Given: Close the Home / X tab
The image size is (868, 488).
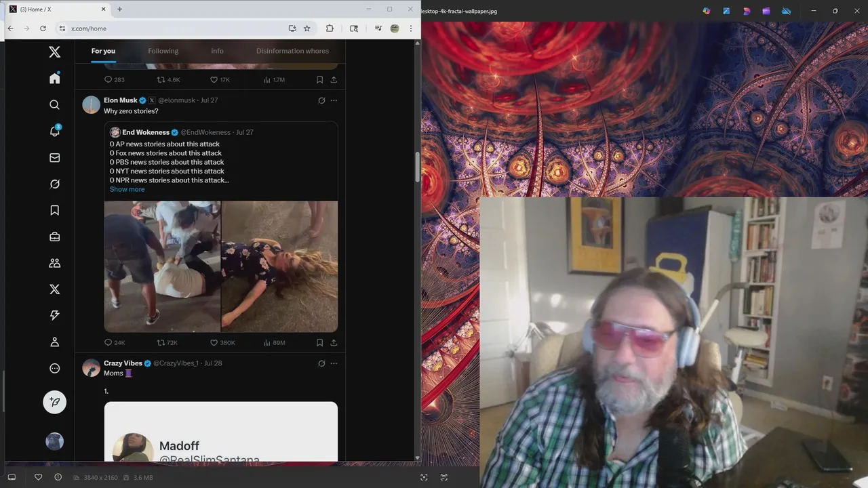Looking at the screenshot, I should coord(103,9).
